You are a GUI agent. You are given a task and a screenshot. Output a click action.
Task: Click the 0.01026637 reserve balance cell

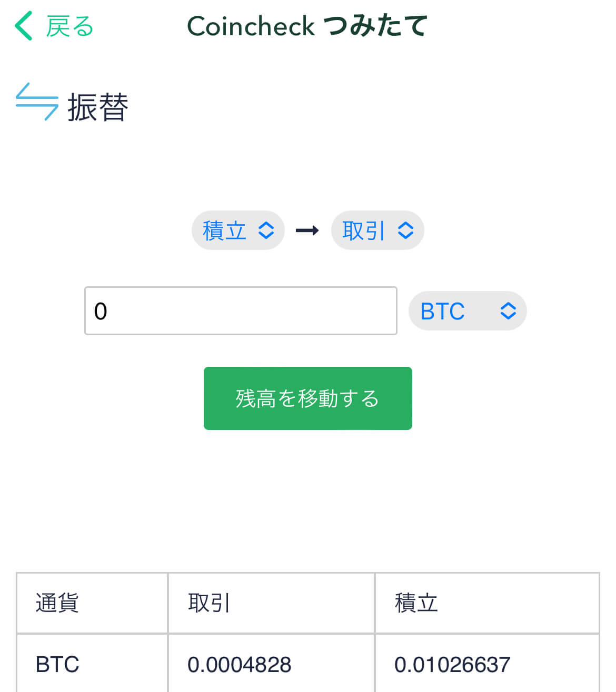452,665
